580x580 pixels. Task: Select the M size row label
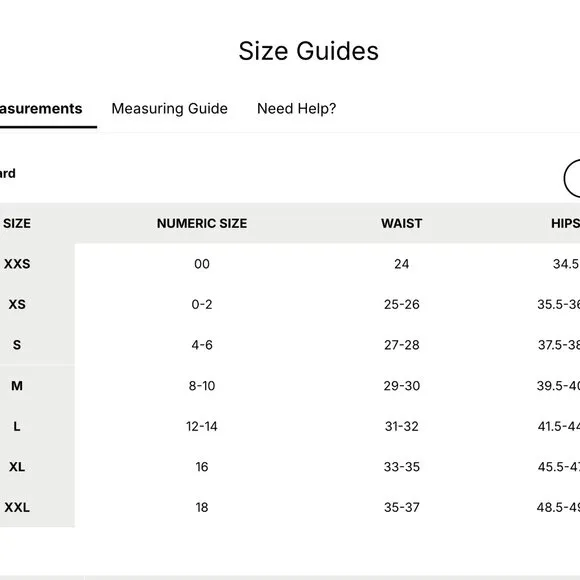coord(17,386)
